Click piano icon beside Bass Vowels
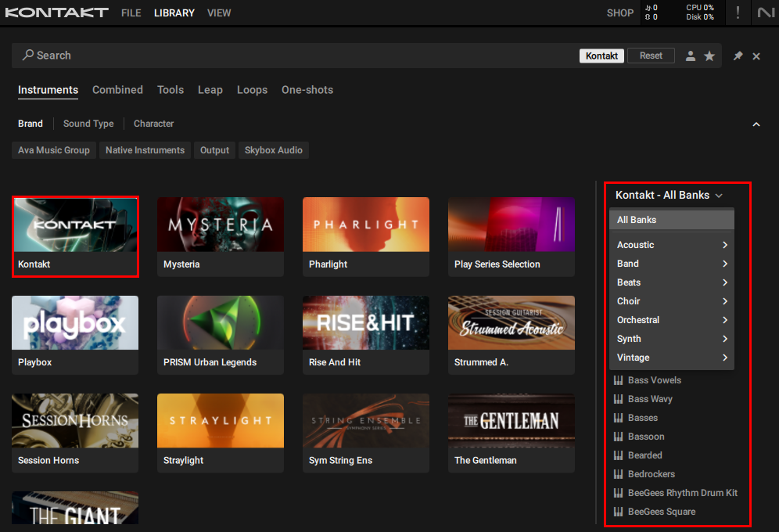This screenshot has height=532, width=779. click(618, 380)
